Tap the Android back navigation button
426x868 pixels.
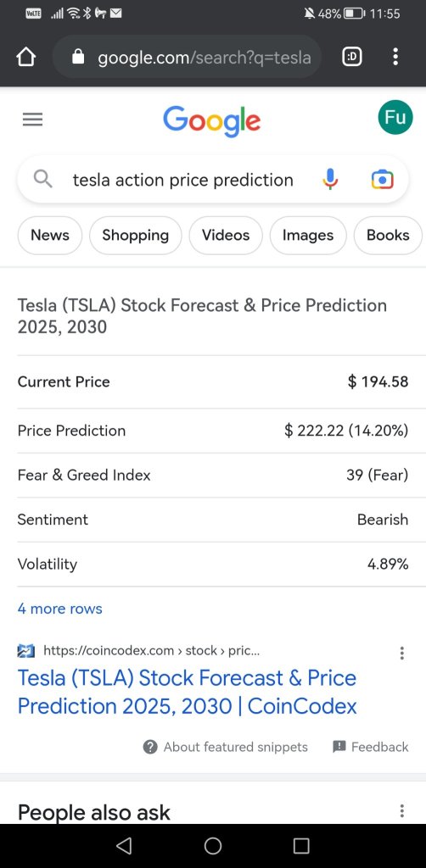click(124, 846)
